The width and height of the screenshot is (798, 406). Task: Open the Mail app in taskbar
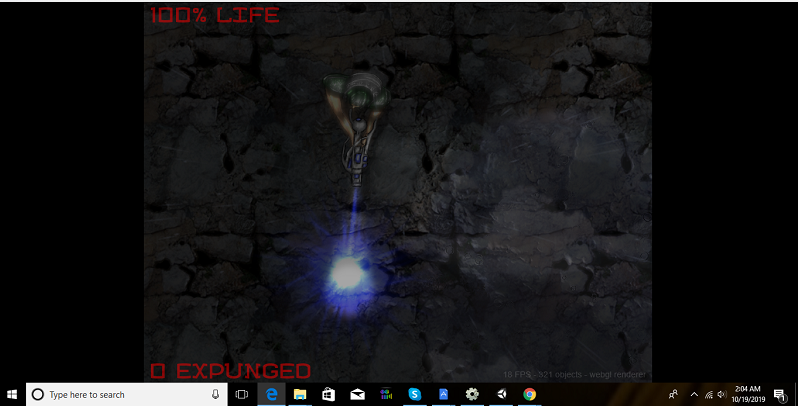tap(357, 394)
